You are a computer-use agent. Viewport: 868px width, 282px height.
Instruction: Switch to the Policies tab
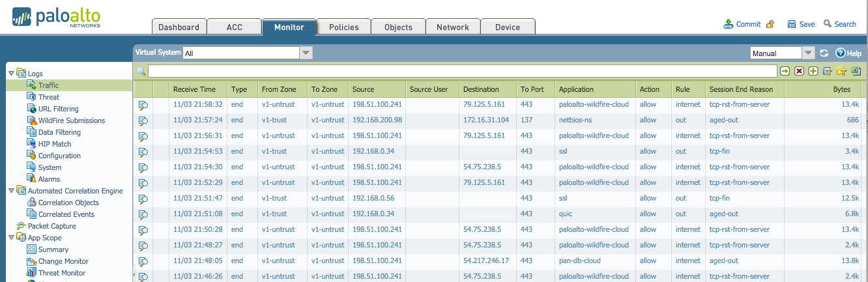(x=343, y=27)
